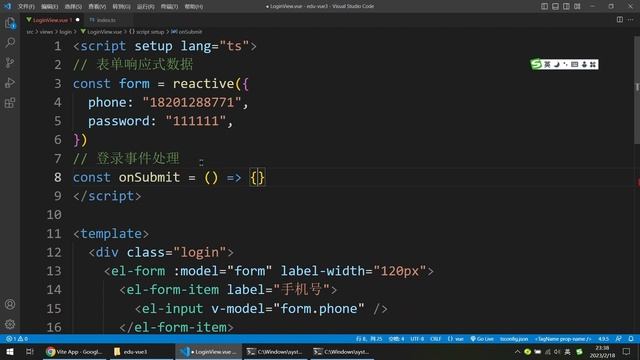Click 'src' in the breadcrumb

(30, 32)
